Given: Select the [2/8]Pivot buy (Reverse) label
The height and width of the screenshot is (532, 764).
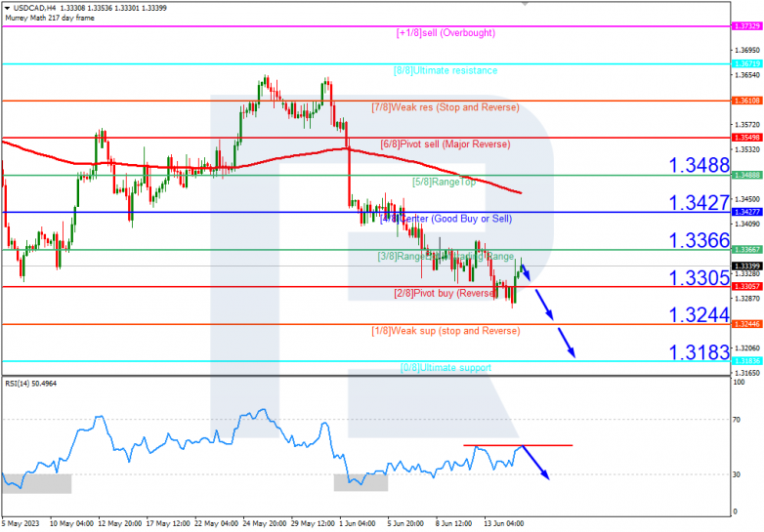Looking at the screenshot, I should pyautogui.click(x=446, y=293).
